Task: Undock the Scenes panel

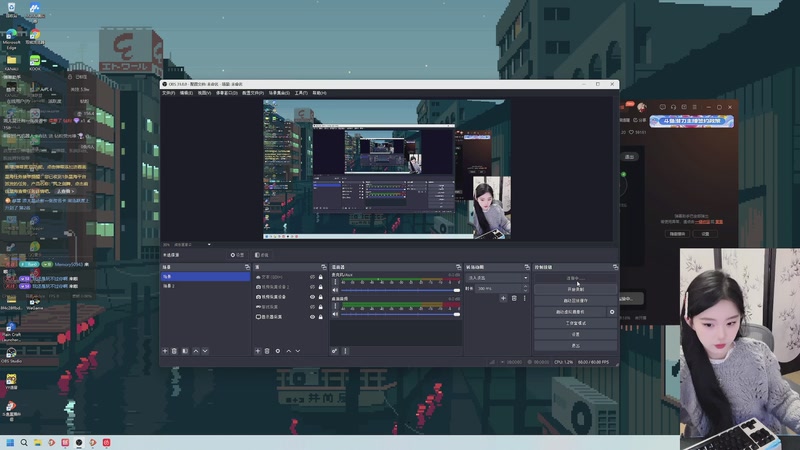Action: coord(247,267)
